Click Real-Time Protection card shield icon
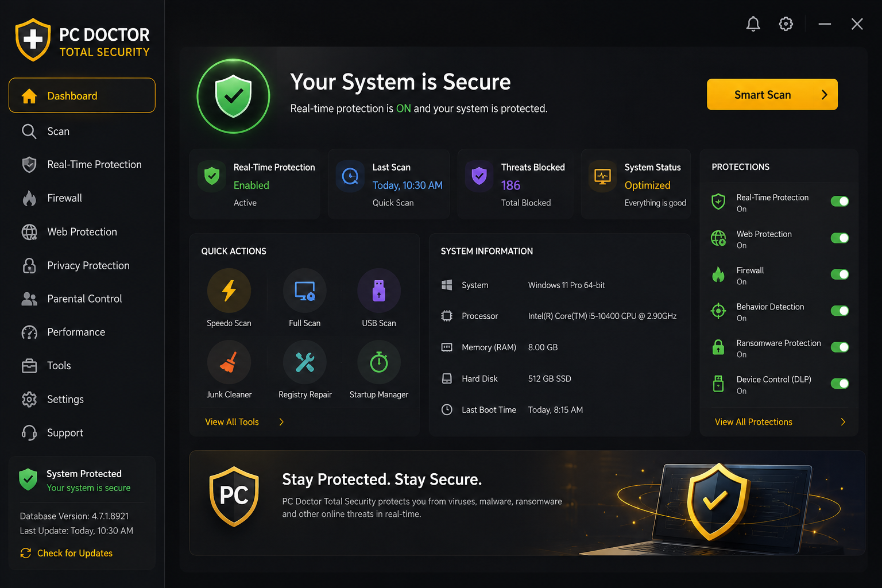Image resolution: width=882 pixels, height=588 pixels. (212, 176)
